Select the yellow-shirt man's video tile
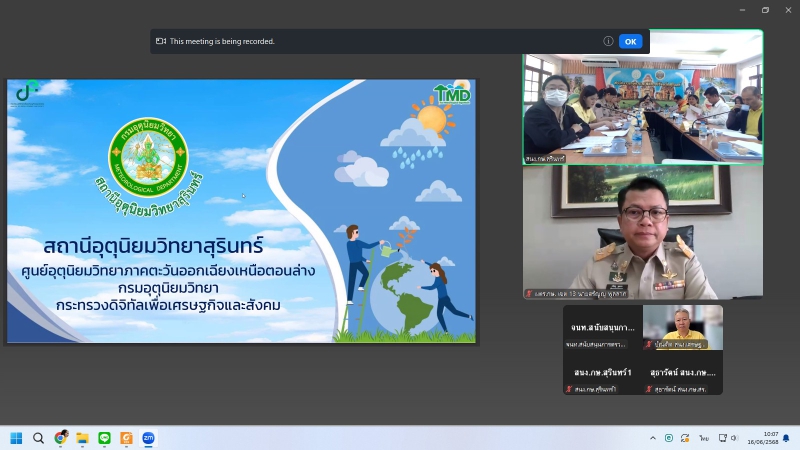Image resolution: width=800 pixels, height=450 pixels. (683, 328)
